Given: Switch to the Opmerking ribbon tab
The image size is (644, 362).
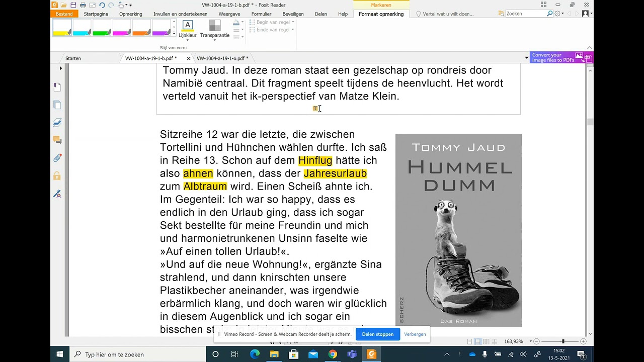Looking at the screenshot, I should [131, 14].
